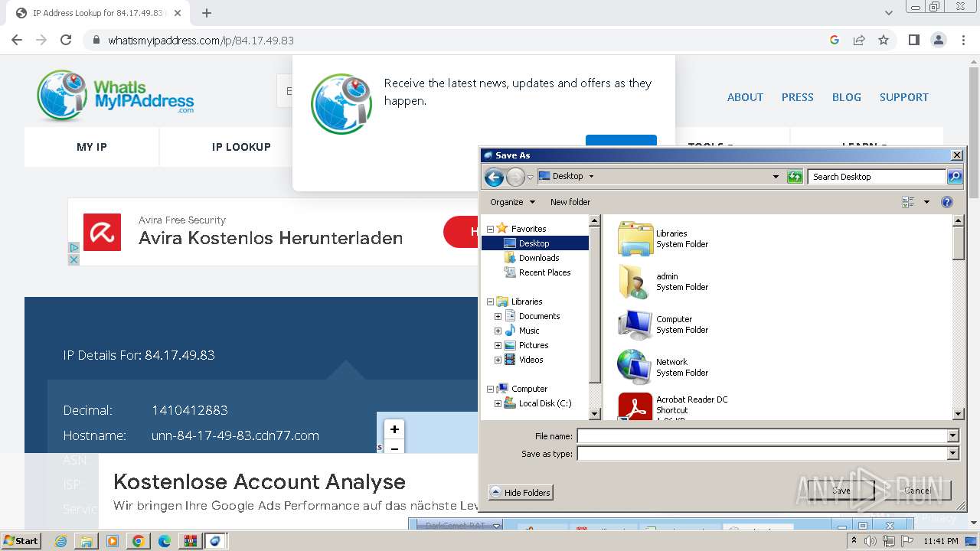Open the view options dropdown arrow
This screenshot has width=980, height=551.
(926, 202)
